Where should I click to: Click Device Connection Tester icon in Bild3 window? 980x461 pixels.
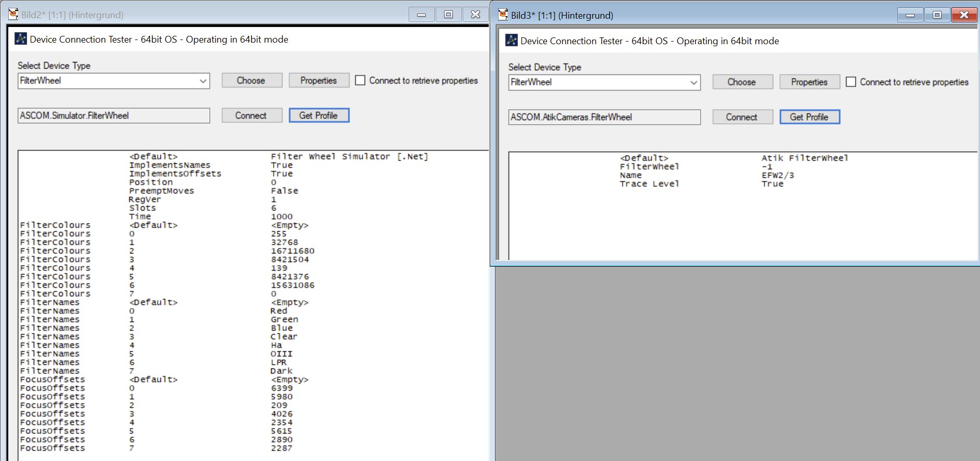[x=512, y=41]
